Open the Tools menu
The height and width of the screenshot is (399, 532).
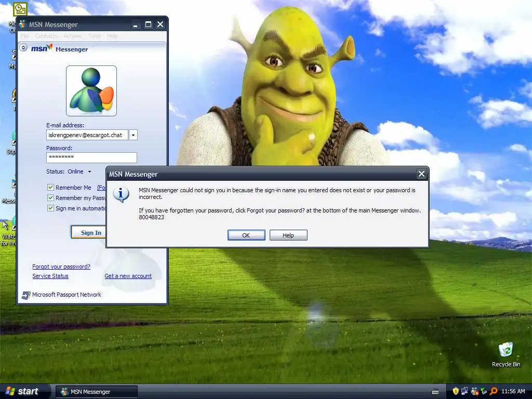pyautogui.click(x=95, y=36)
